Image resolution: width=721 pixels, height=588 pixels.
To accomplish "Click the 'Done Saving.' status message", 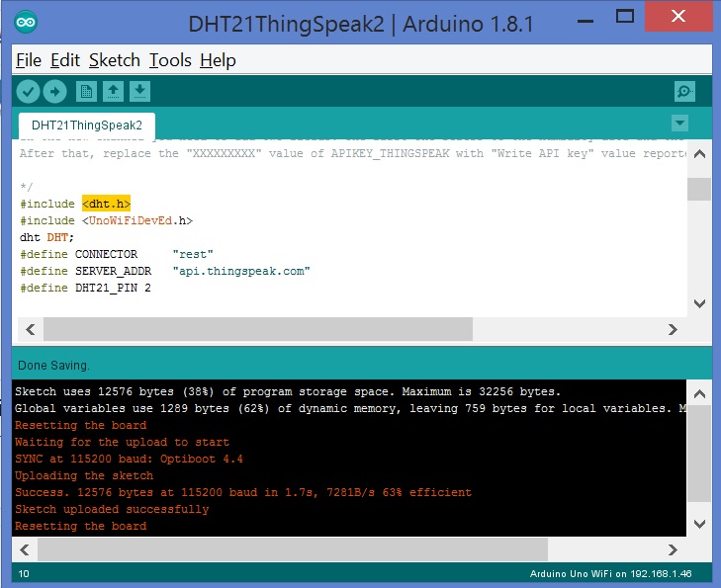I will pyautogui.click(x=53, y=366).
